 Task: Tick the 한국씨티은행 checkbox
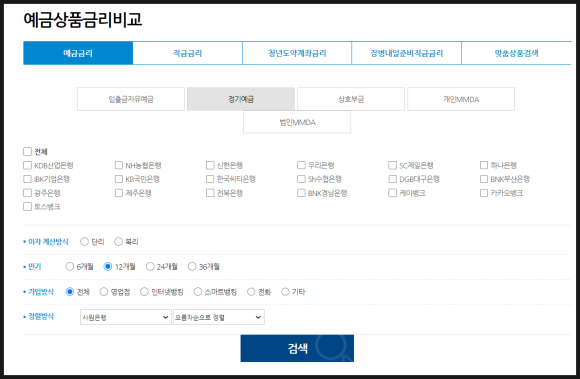click(x=210, y=179)
